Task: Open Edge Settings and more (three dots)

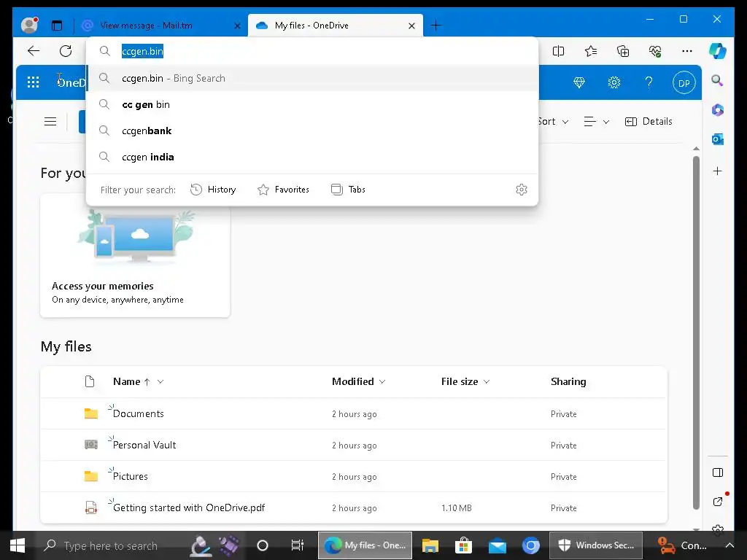Action: point(687,51)
